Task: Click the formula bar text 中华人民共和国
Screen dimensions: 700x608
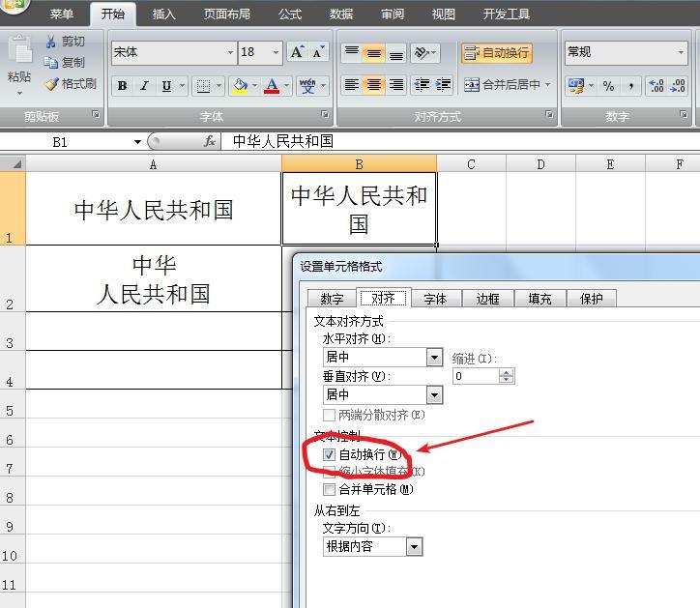Action: coord(283,141)
